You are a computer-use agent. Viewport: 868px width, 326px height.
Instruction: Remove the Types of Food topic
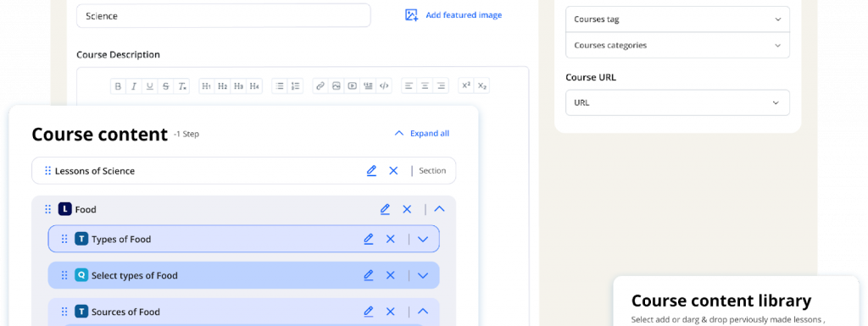coord(390,240)
